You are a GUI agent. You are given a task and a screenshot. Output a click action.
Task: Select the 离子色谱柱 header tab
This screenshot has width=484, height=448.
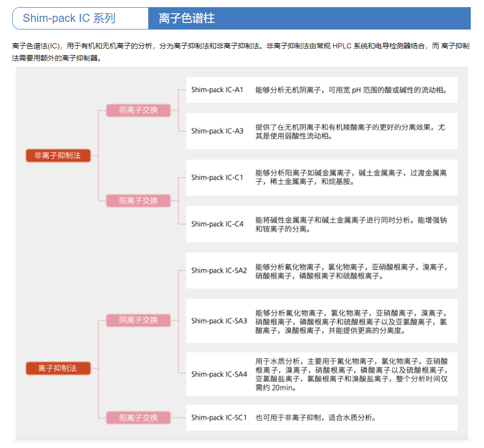tap(186, 19)
